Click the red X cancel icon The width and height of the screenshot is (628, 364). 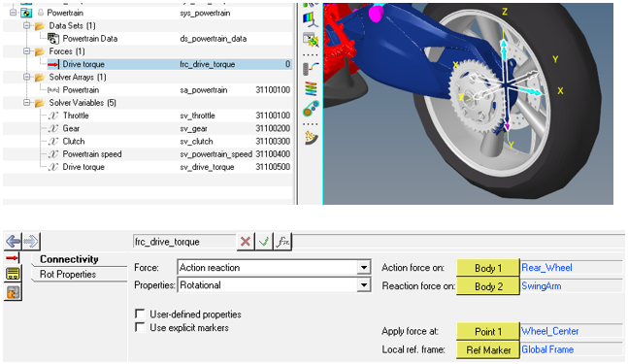[246, 242]
